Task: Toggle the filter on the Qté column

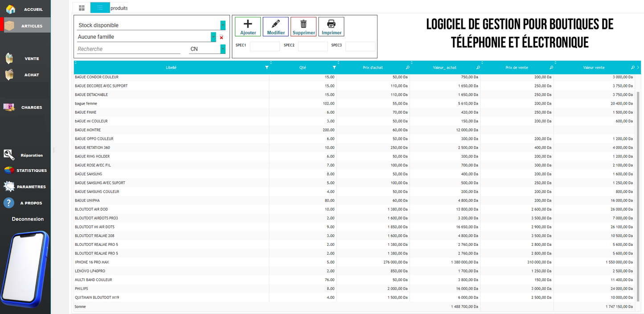Action: [x=334, y=67]
